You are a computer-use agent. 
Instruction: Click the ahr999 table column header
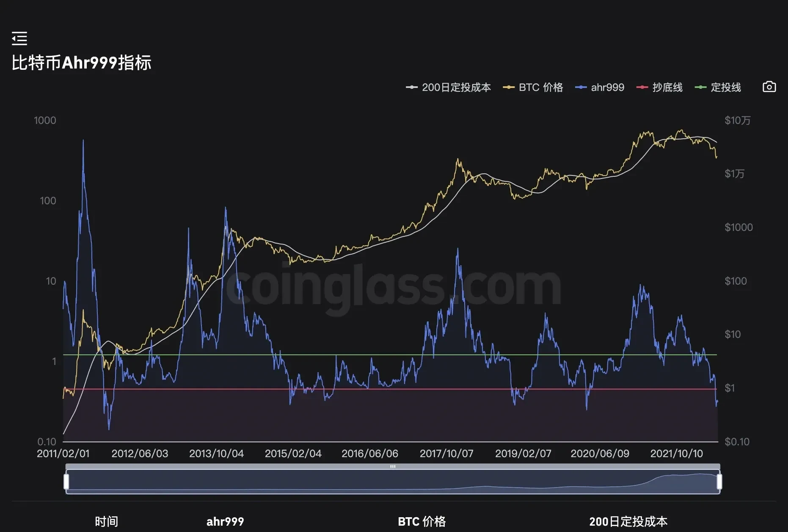tap(225, 521)
